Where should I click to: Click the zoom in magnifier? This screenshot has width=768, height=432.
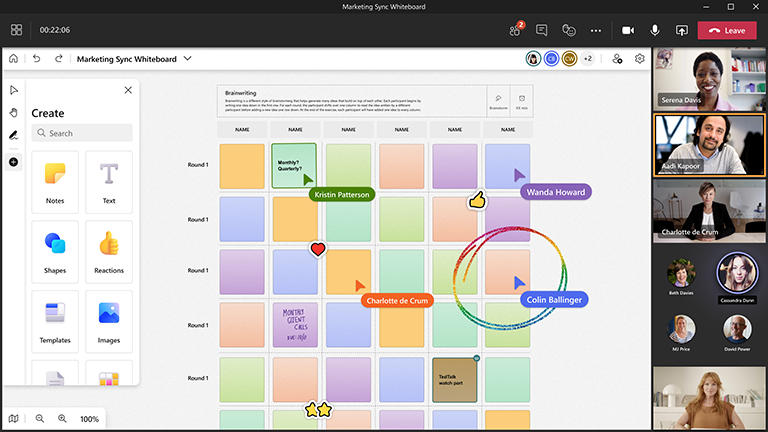(x=62, y=419)
